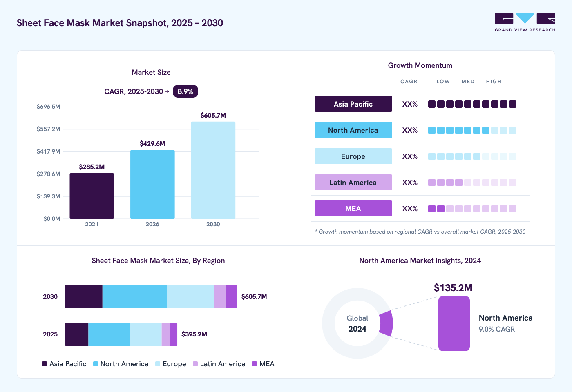The width and height of the screenshot is (572, 392).
Task: Click North America segment in 2030 stacked bar
Action: point(134,296)
